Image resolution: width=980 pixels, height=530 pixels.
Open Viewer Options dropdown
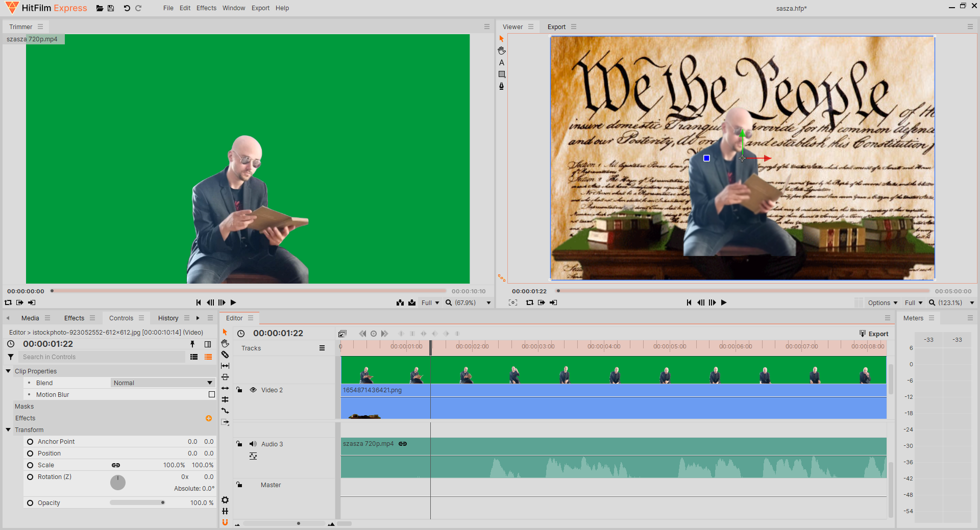coord(883,302)
